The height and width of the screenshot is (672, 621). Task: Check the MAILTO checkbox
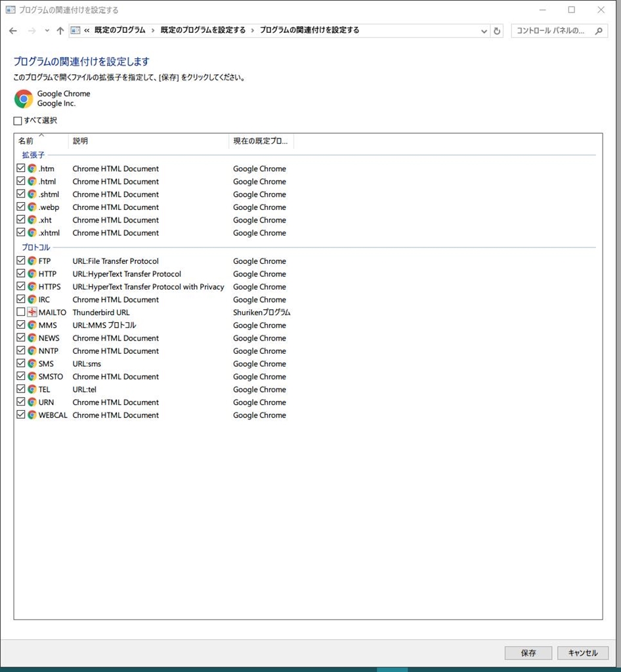coord(20,312)
